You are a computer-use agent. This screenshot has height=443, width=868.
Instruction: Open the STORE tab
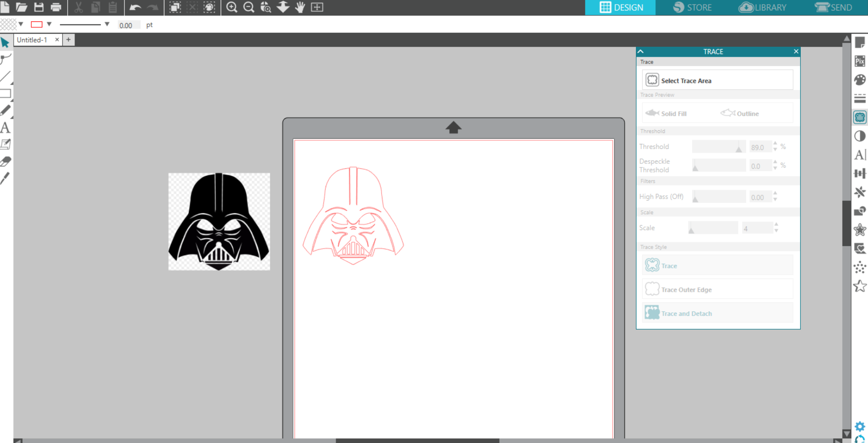click(x=692, y=7)
